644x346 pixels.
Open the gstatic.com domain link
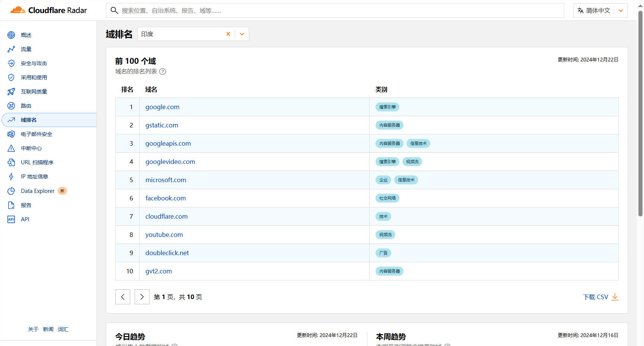(162, 125)
